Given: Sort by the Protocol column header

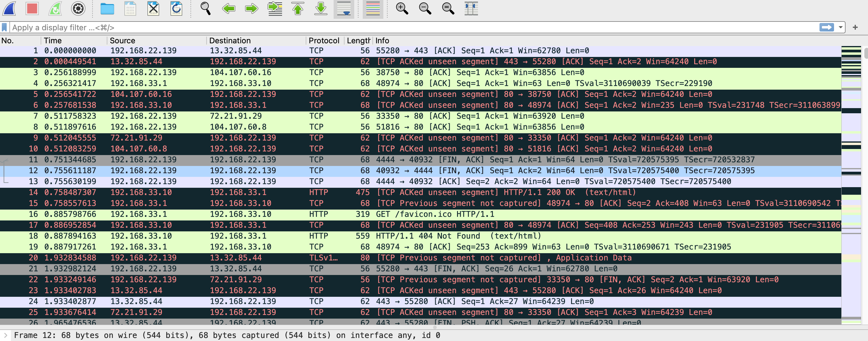Looking at the screenshot, I should click(324, 41).
